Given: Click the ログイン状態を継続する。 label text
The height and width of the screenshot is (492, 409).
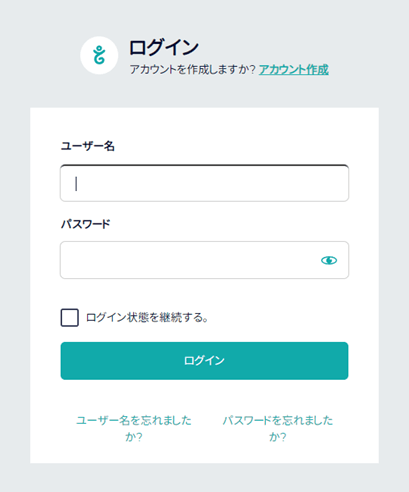Looking at the screenshot, I should click(x=147, y=317).
